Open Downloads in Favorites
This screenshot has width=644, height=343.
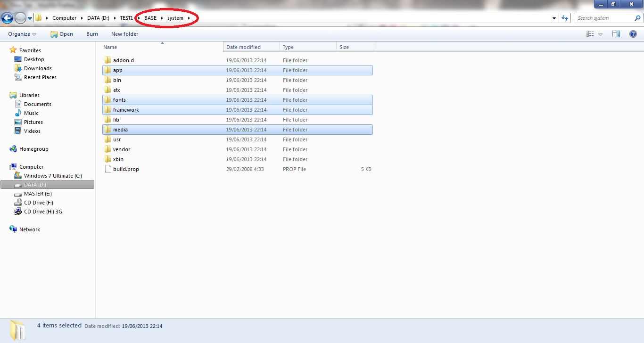[x=38, y=68]
